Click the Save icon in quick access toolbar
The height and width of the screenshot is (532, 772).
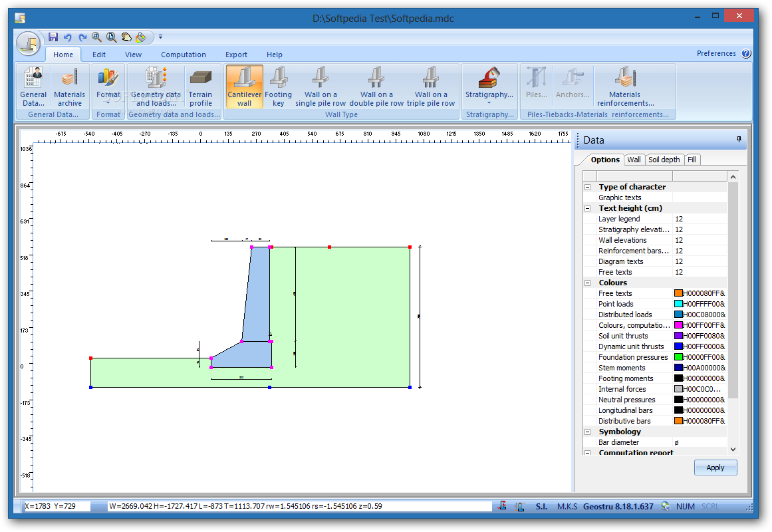click(x=53, y=37)
